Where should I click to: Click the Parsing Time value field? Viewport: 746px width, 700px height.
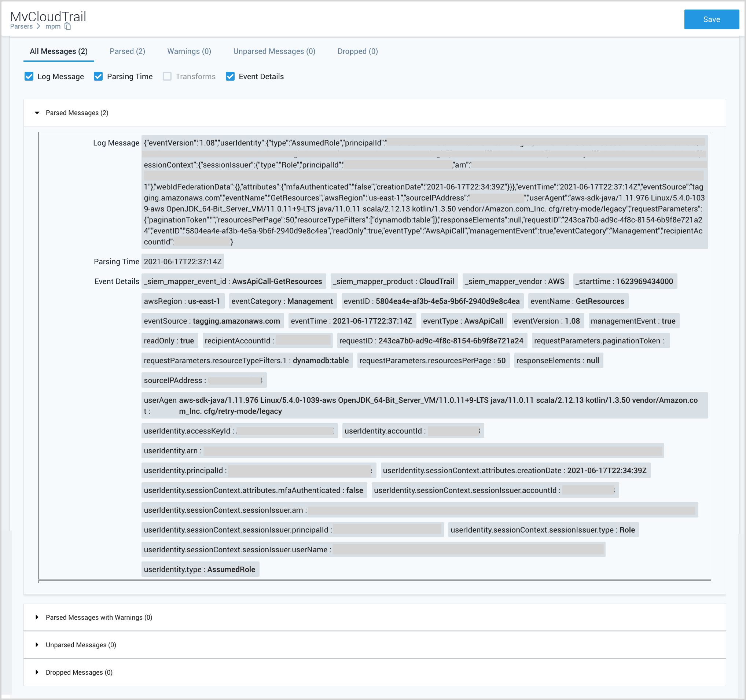[183, 262]
